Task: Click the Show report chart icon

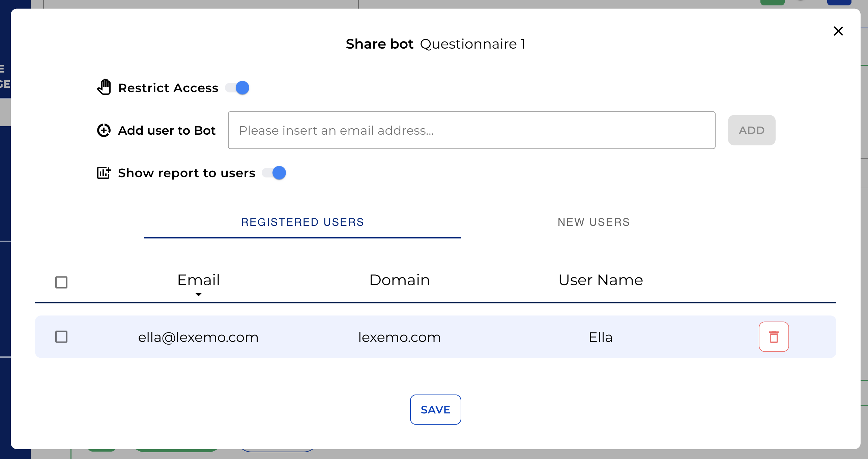Action: [104, 173]
